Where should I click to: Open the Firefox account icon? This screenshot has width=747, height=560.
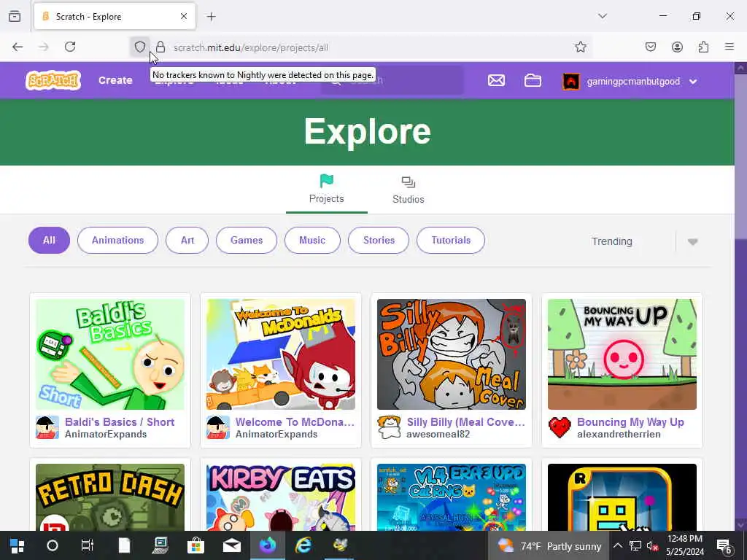[x=677, y=47]
